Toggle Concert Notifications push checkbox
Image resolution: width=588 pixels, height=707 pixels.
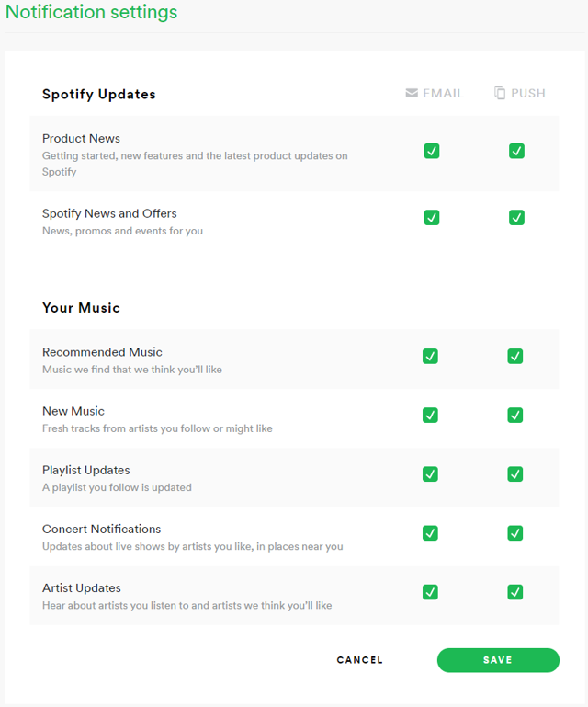(515, 532)
